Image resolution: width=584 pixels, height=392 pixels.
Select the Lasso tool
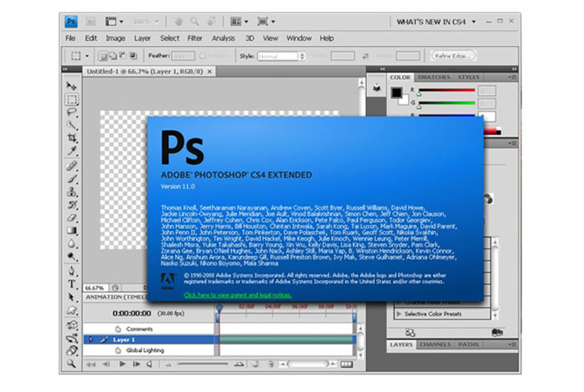(72, 112)
